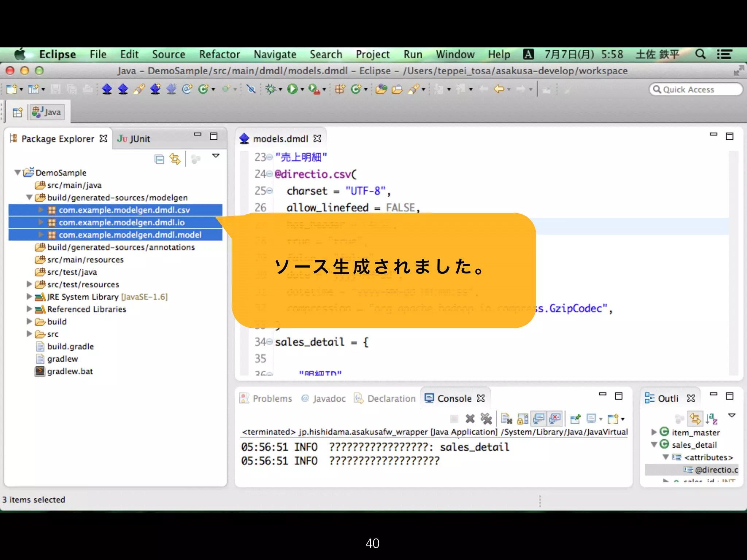747x560 pixels.
Task: Click Remove All Terminated Launches icon
Action: coord(486,419)
